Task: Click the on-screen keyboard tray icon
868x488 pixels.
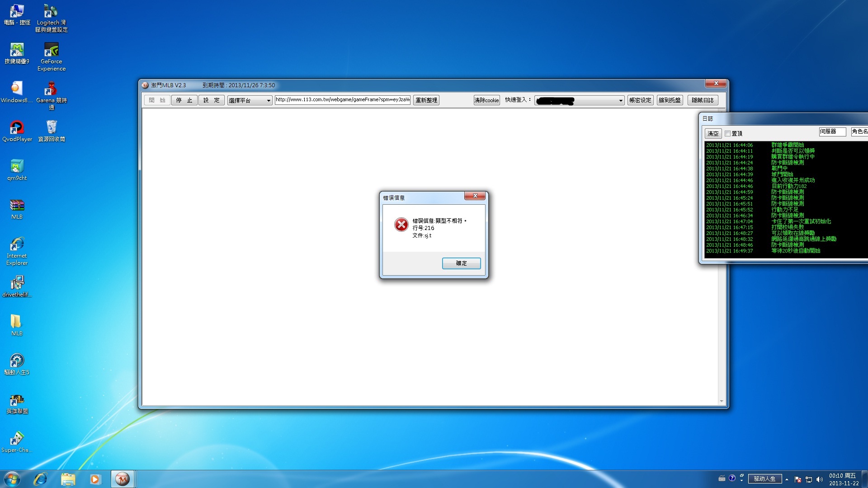Action: tap(722, 479)
